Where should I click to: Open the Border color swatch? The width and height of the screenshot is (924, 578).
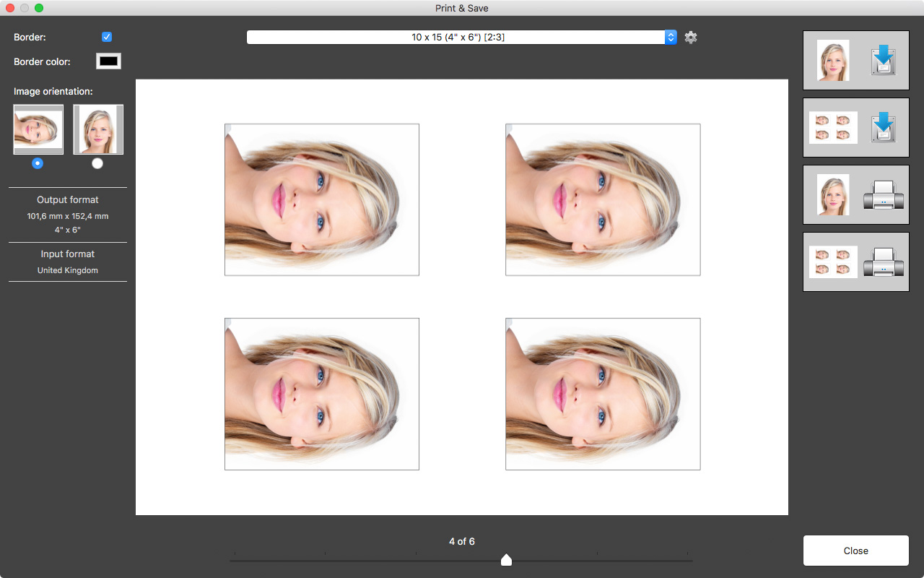[x=108, y=61]
